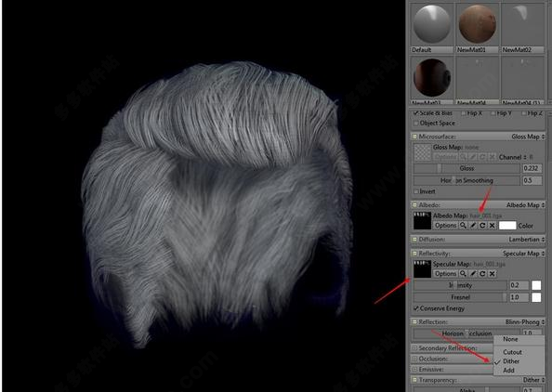Select the Default material sphere
This screenshot has width=552, height=392.
432,25
